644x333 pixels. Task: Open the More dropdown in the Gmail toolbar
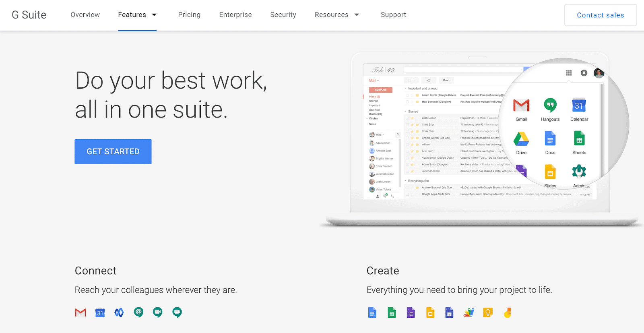click(447, 81)
